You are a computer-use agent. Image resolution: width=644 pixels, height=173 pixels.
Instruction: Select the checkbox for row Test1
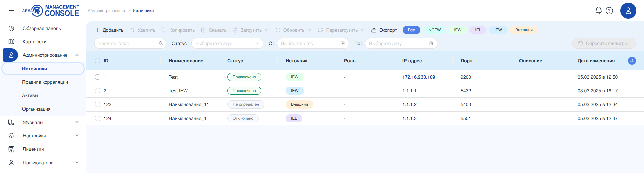pos(98,77)
